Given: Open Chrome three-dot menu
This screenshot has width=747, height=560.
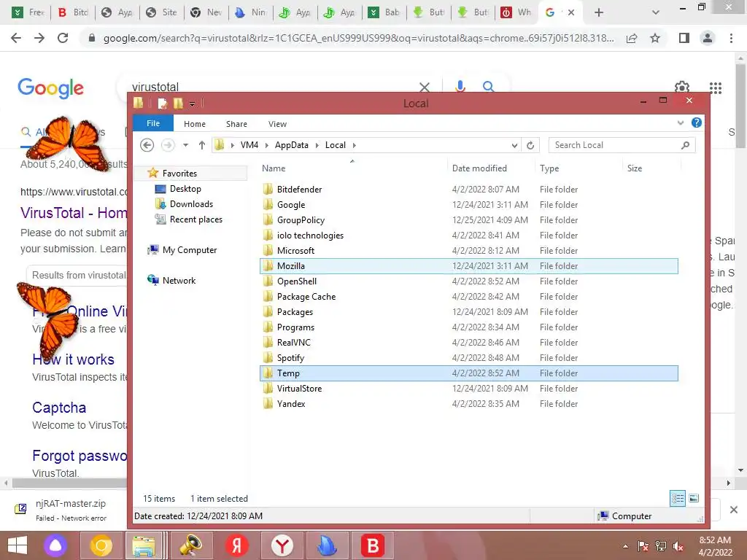Looking at the screenshot, I should 731,38.
